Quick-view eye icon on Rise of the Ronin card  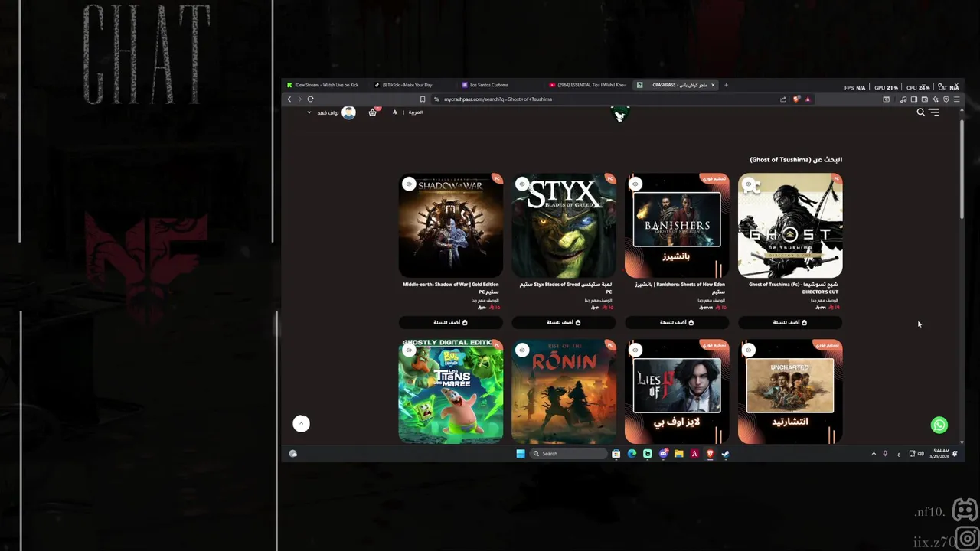[x=522, y=350]
